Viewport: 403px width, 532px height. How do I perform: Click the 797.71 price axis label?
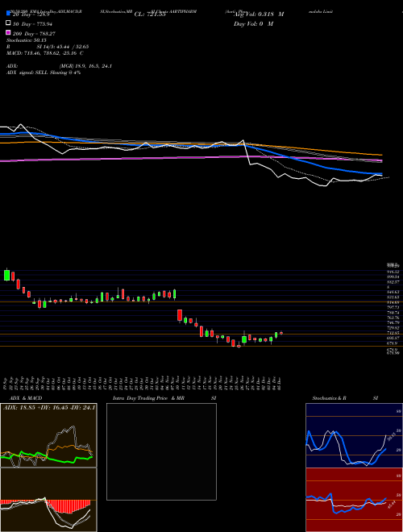click(x=393, y=307)
